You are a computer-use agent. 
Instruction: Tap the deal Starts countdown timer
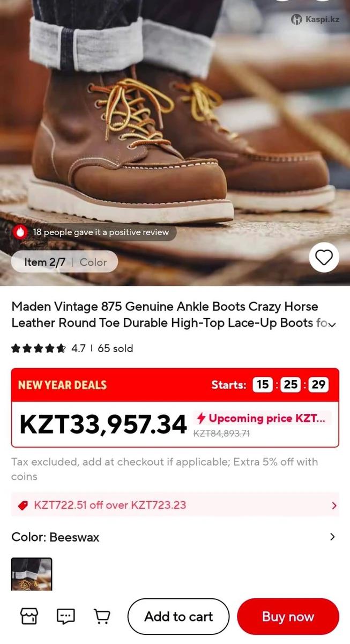click(291, 385)
